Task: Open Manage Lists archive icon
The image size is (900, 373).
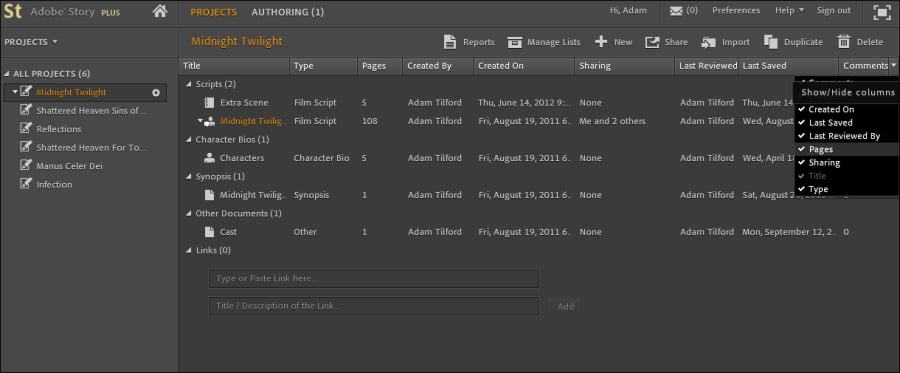Action: click(x=515, y=42)
